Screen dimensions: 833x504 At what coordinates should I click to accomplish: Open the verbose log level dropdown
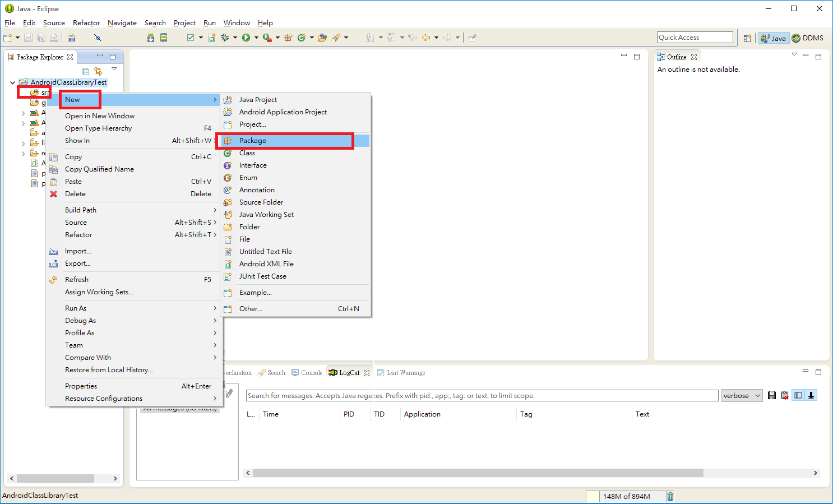click(742, 396)
